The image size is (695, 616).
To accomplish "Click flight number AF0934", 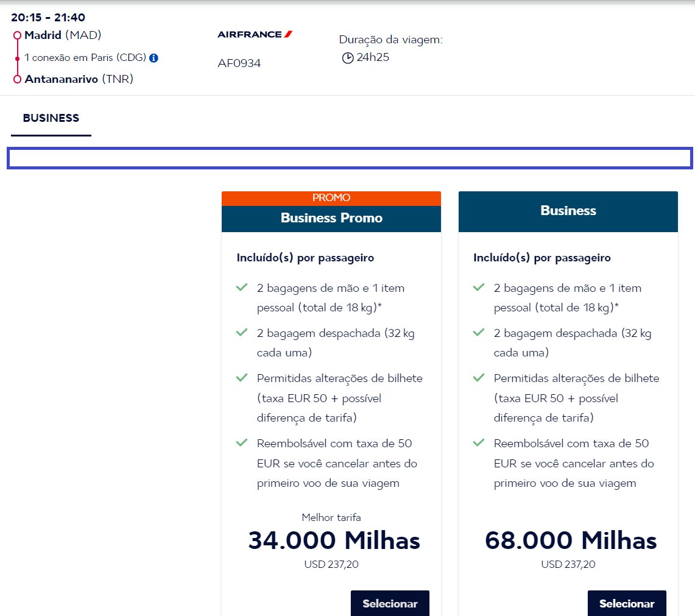I will tap(239, 63).
